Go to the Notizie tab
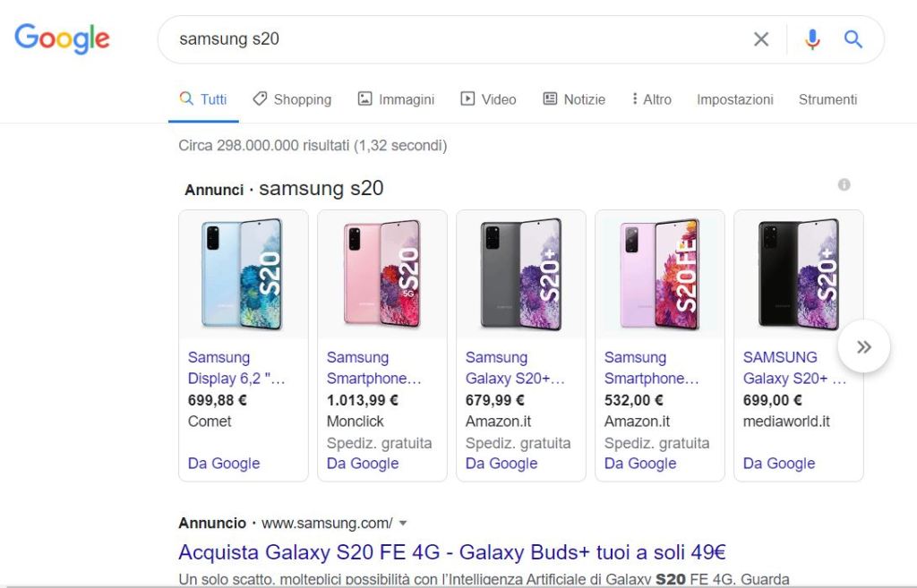The image size is (917, 588). tap(574, 99)
